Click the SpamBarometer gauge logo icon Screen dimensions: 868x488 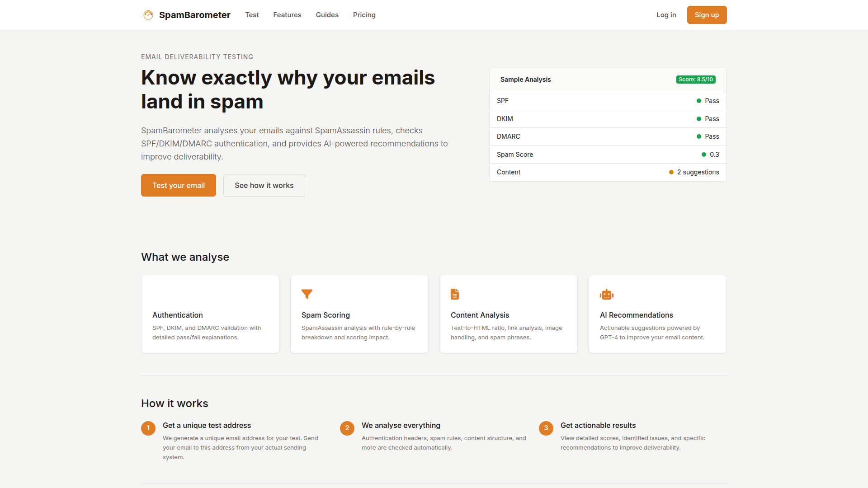pos(148,14)
